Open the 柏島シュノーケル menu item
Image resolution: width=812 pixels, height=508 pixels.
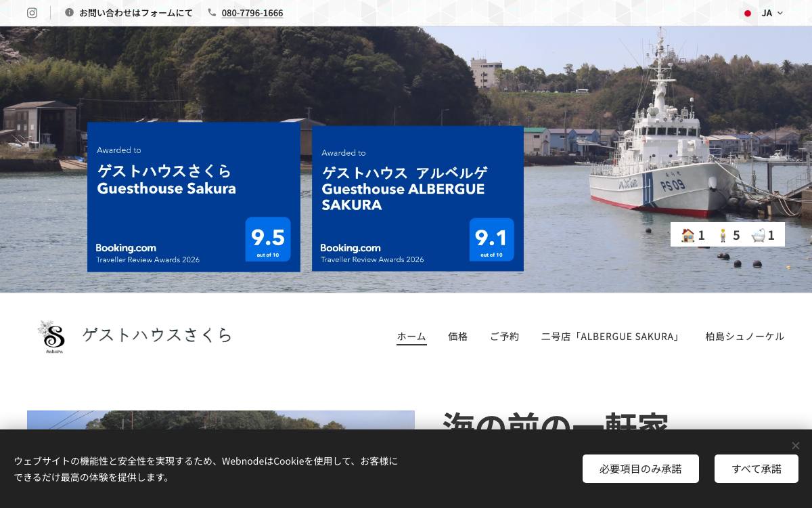click(744, 336)
